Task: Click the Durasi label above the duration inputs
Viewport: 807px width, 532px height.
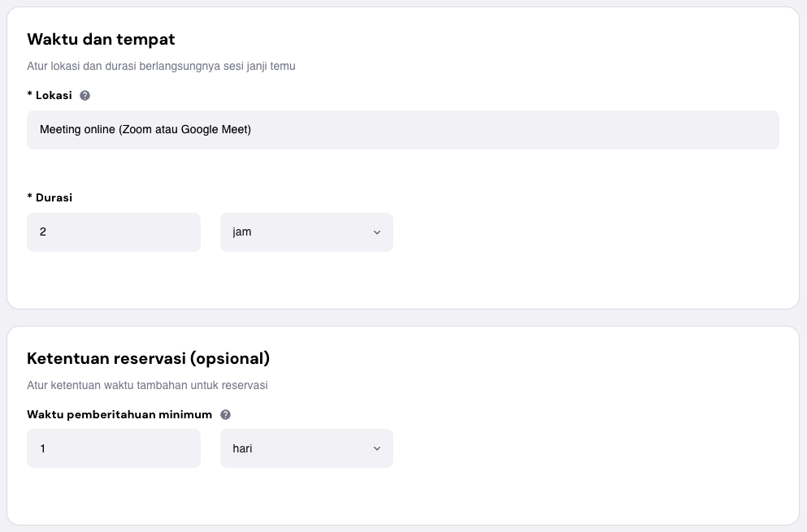Action: tap(50, 197)
